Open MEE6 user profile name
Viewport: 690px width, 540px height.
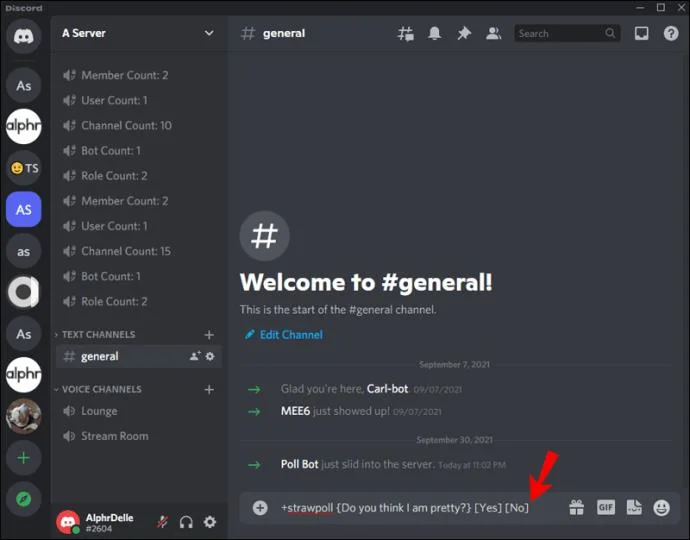point(295,411)
